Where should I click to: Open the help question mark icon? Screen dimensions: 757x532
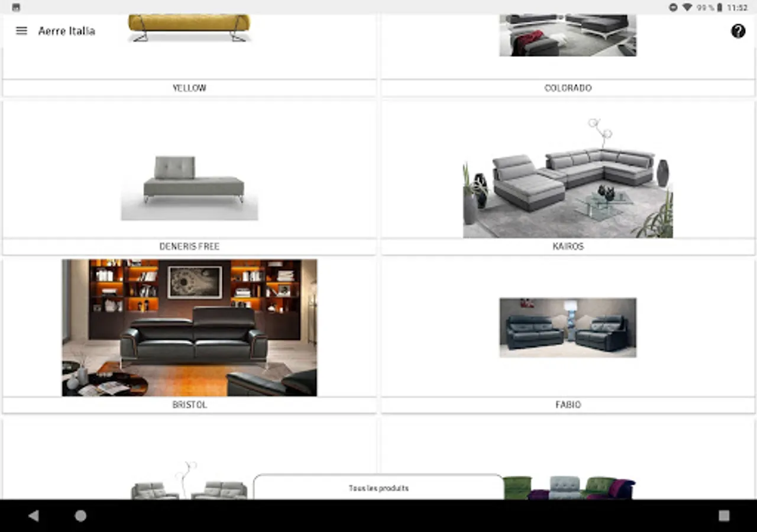(738, 31)
